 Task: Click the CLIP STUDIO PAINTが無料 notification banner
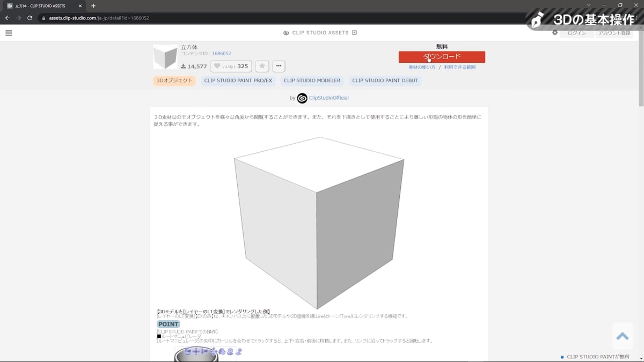click(x=595, y=357)
